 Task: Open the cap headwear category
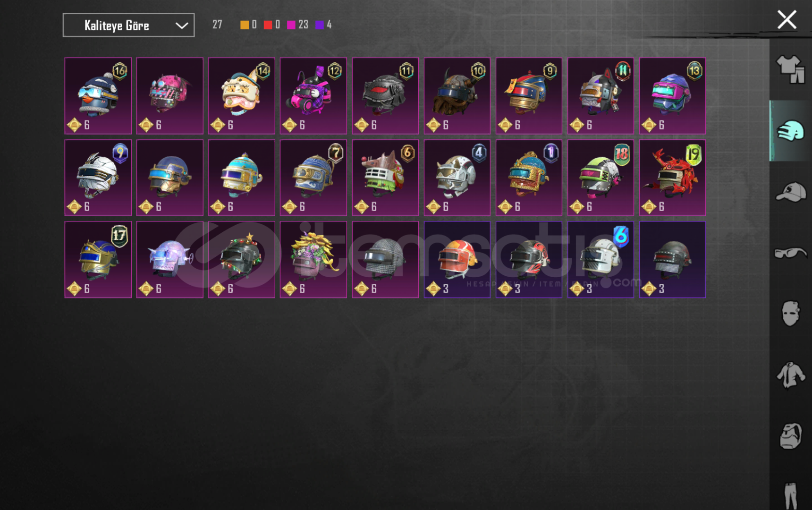coord(791,192)
